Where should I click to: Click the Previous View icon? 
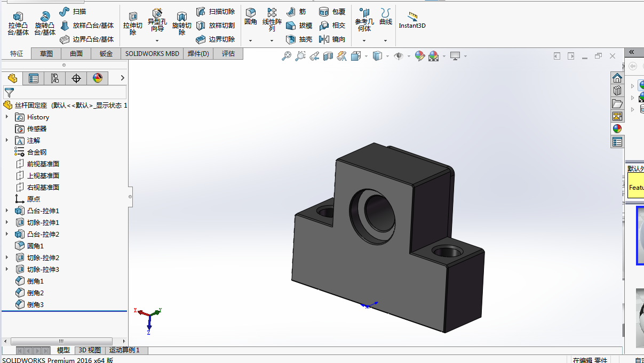tap(314, 55)
